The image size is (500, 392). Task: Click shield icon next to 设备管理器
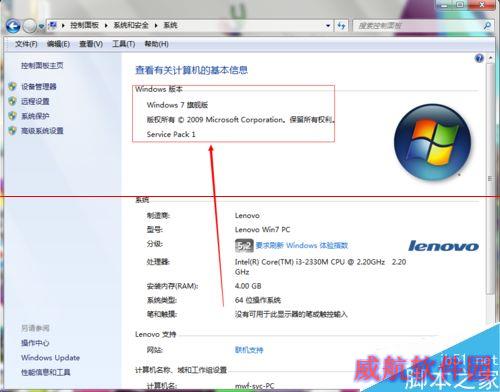12,87
